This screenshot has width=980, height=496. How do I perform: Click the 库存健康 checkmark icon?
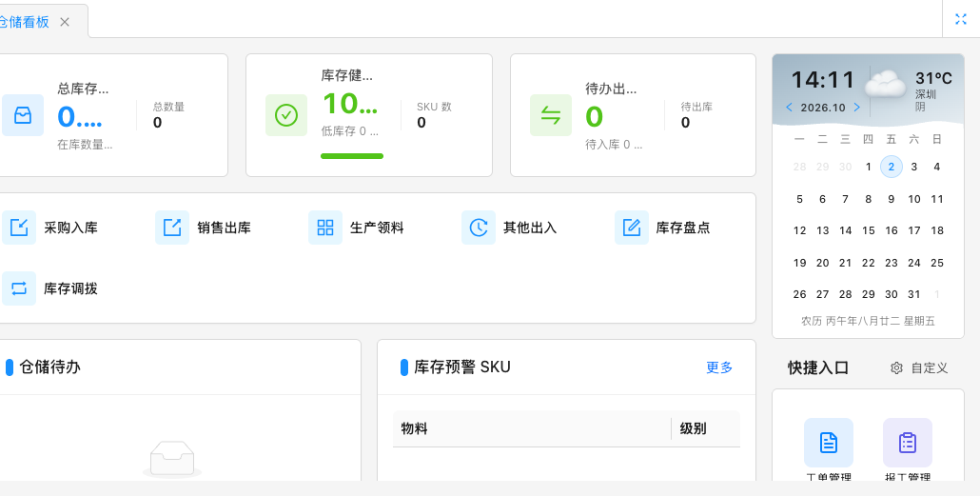(286, 115)
